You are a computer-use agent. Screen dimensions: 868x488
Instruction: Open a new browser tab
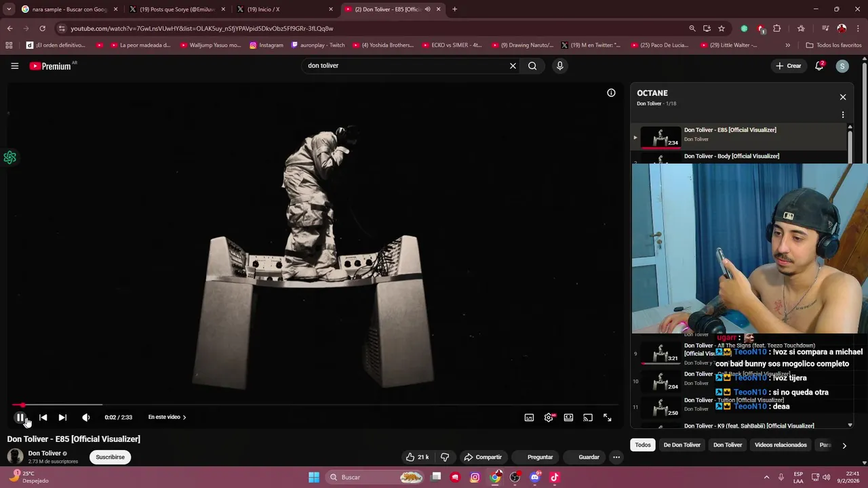pyautogui.click(x=454, y=9)
